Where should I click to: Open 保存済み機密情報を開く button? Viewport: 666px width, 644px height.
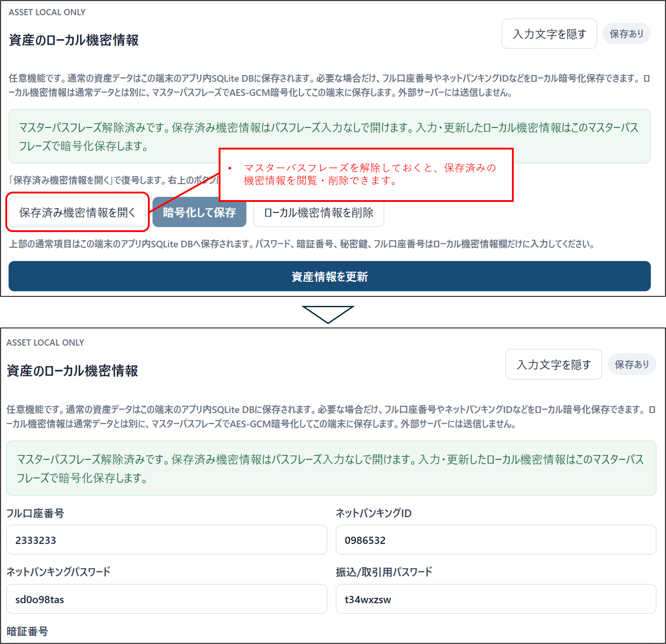pyautogui.click(x=77, y=212)
